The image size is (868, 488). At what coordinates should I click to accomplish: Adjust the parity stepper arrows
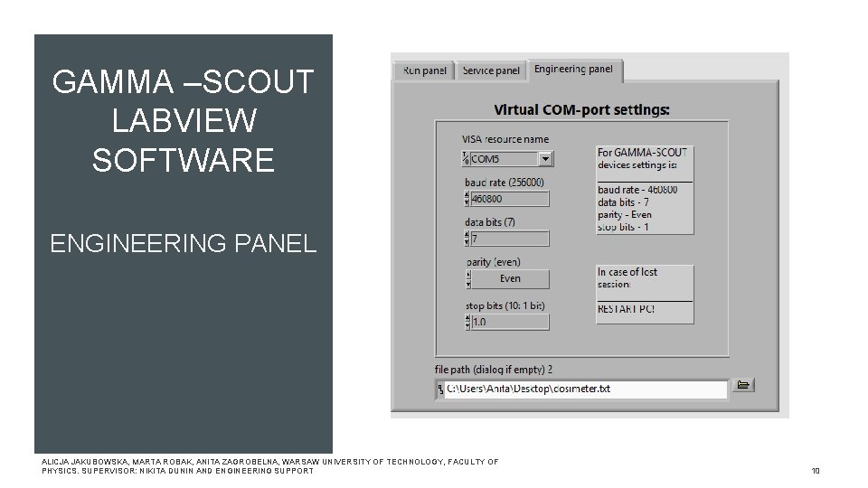(x=468, y=279)
